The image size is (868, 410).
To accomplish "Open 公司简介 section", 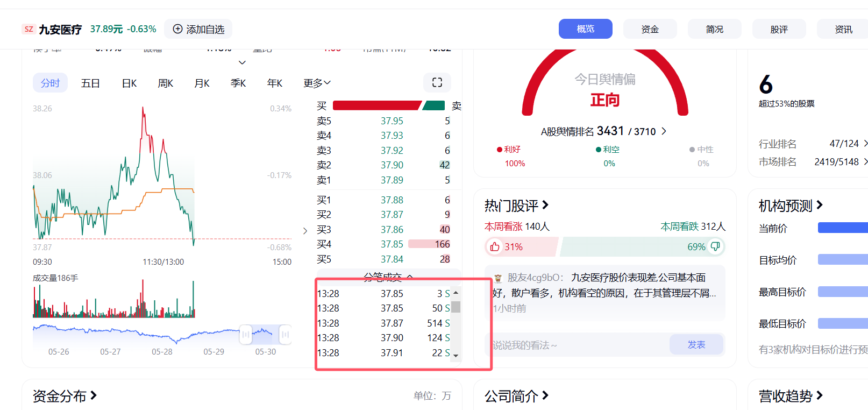I will [516, 395].
